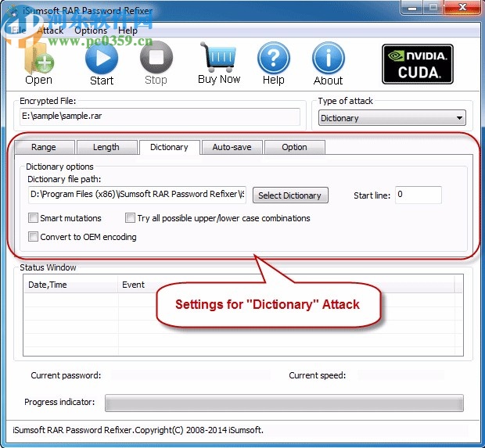
Task: Open the Attack menu
Action: click(50, 30)
